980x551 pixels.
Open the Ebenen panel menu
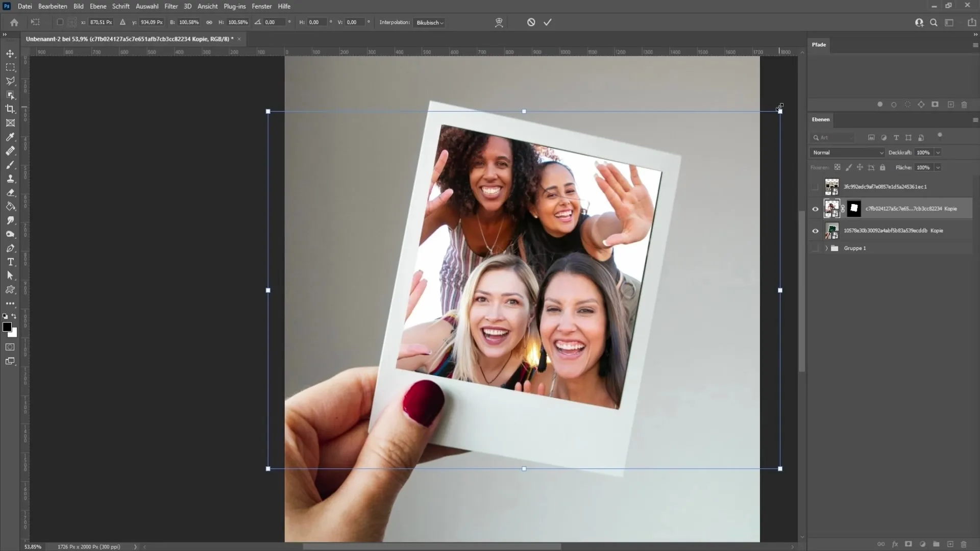[975, 120]
